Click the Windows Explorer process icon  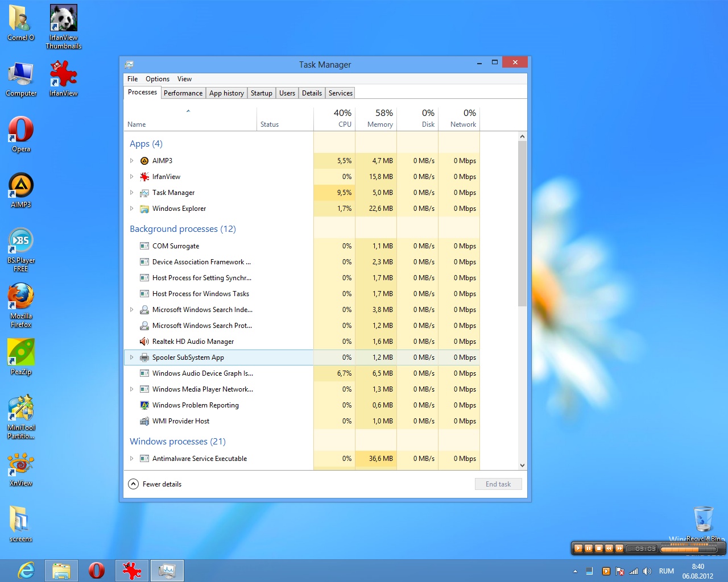[x=144, y=209]
